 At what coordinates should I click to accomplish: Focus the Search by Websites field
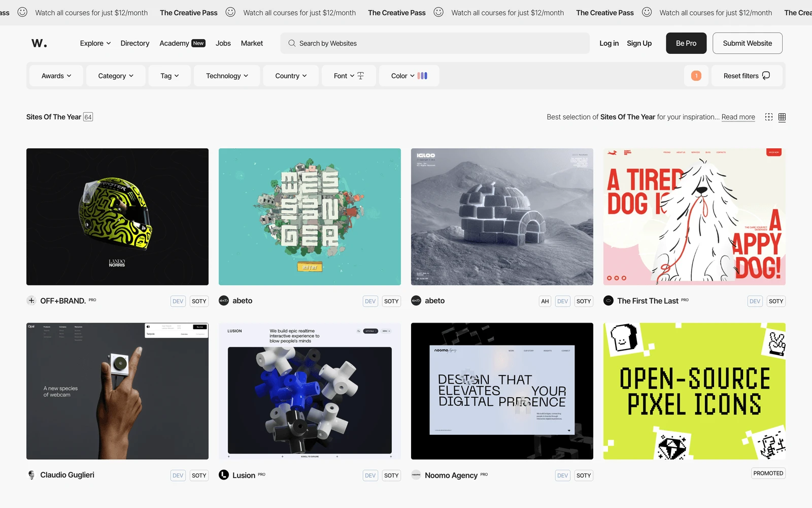click(435, 43)
